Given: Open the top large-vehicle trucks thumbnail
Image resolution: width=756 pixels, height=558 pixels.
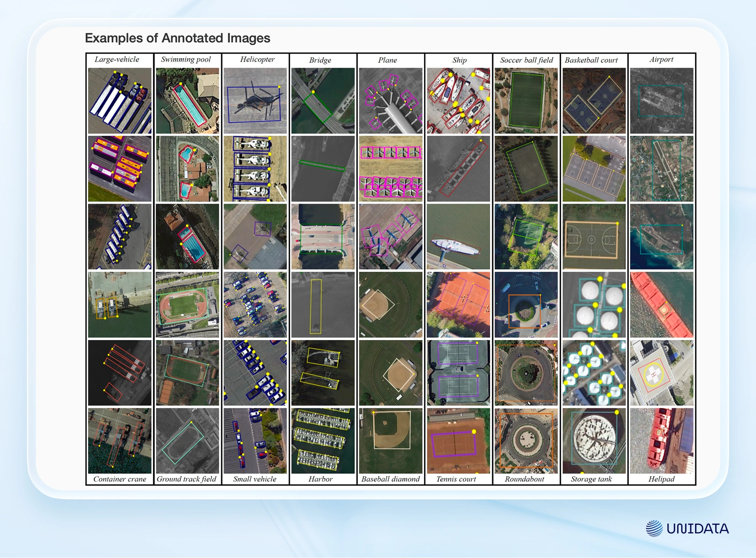Looking at the screenshot, I should [x=120, y=101].
